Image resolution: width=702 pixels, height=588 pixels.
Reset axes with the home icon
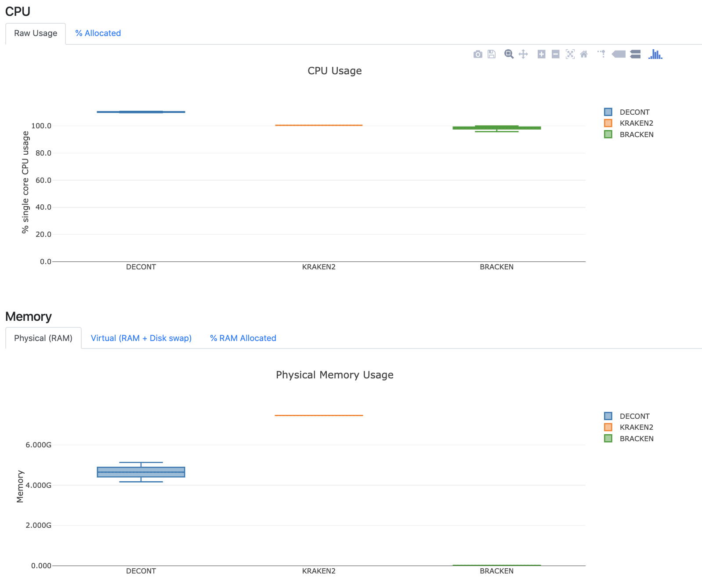pos(584,54)
